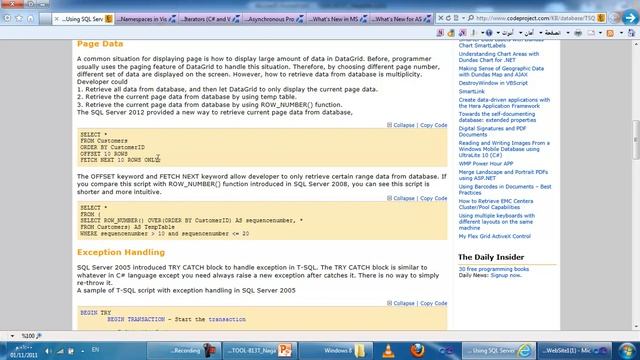Click the OneNote icon in command bar
The width and height of the screenshot is (640, 360).
click(440, 33)
